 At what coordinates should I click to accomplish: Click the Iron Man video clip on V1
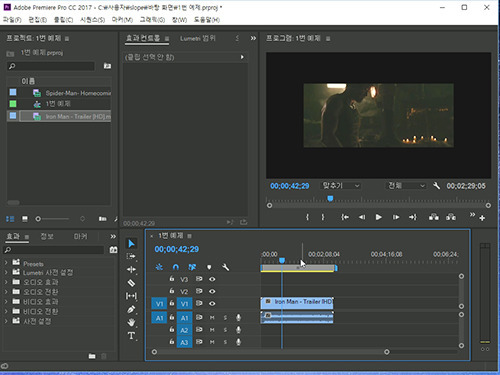tap(297, 303)
